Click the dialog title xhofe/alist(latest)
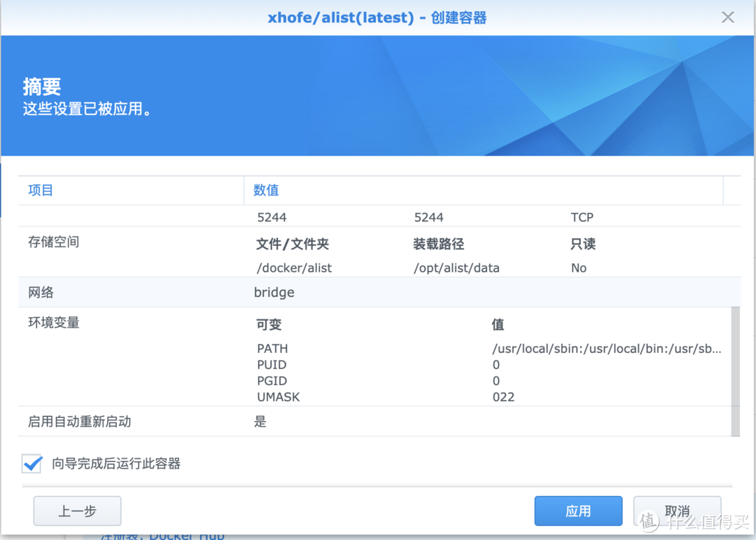 pyautogui.click(x=341, y=17)
